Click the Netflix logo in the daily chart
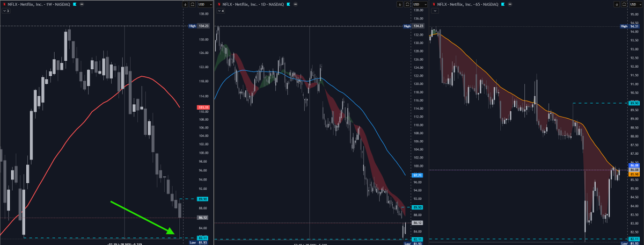This screenshot has height=245, width=644. pos(219,4)
